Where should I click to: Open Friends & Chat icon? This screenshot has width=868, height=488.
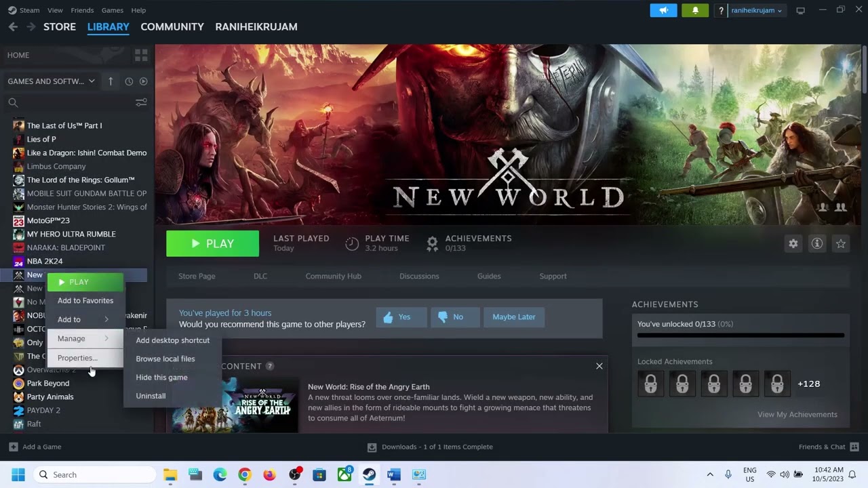(854, 447)
